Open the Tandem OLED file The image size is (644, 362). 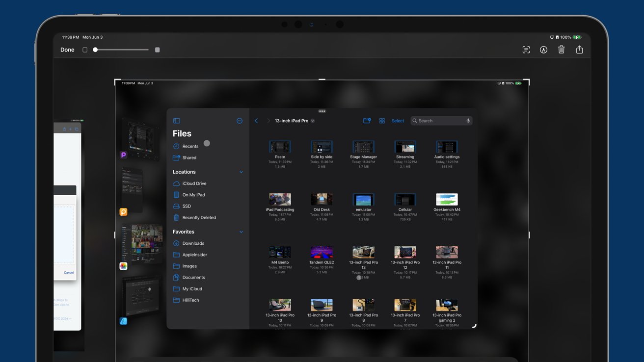[322, 252]
